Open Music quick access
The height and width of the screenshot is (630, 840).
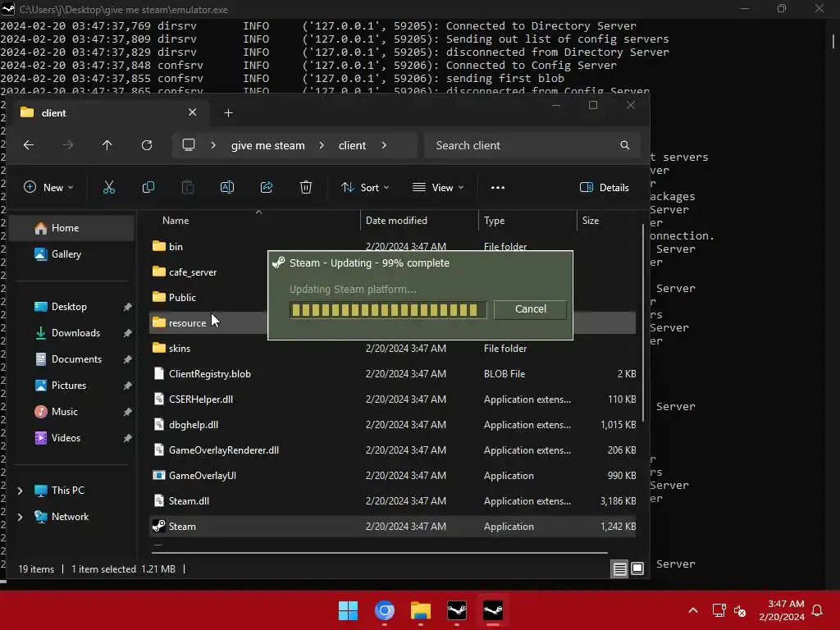click(x=72, y=412)
